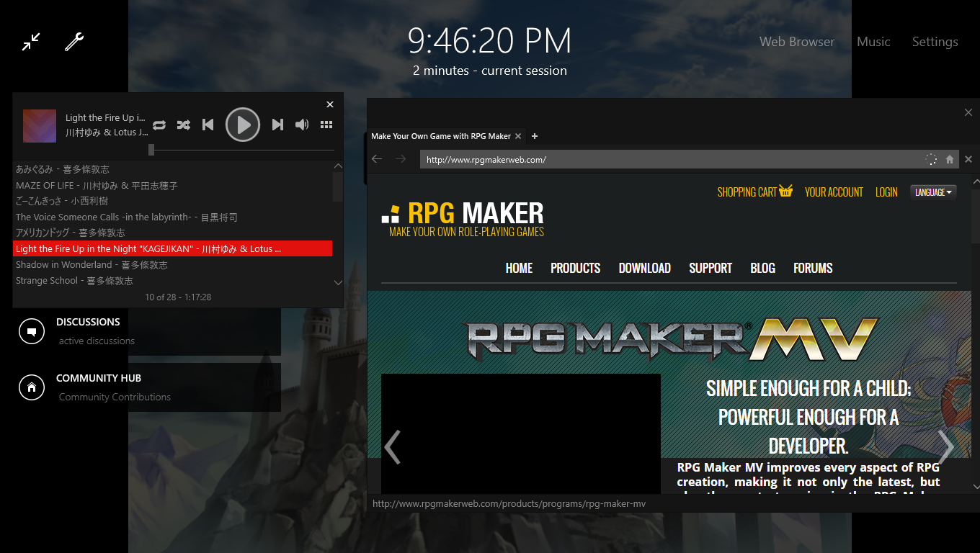Click the browser page scroll down arrow
This screenshot has height=553, width=980.
(976, 487)
